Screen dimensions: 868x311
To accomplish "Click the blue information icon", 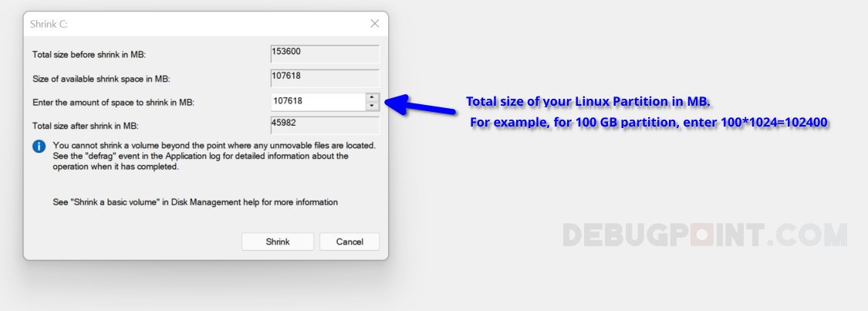I will pyautogui.click(x=39, y=146).
